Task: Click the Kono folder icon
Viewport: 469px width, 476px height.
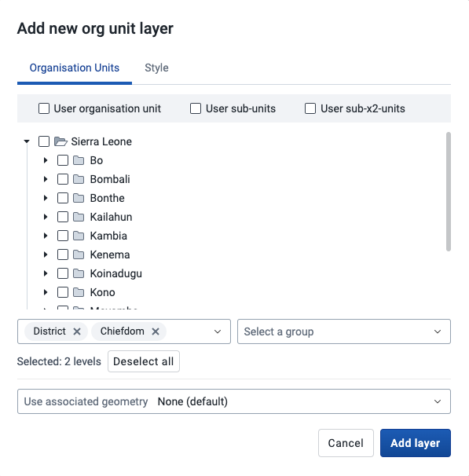Action: (x=79, y=292)
